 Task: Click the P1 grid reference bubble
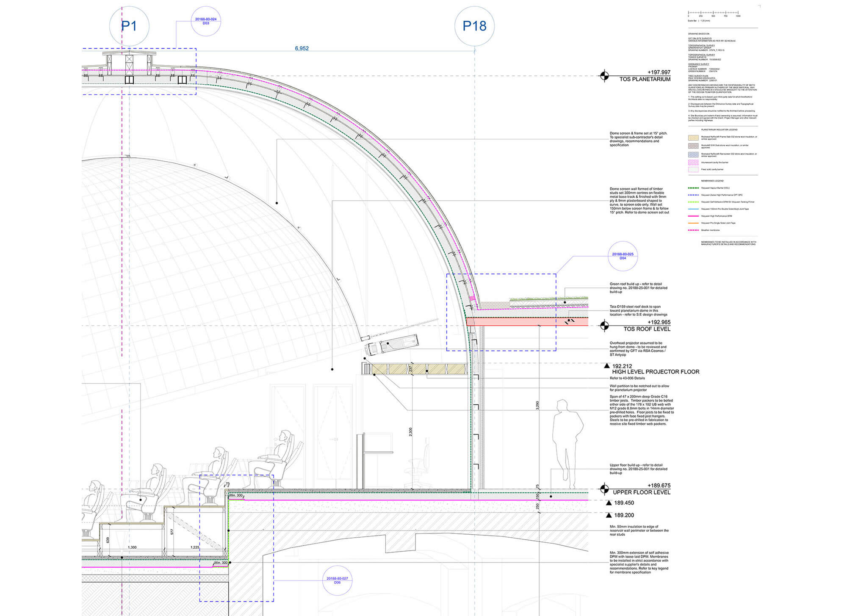(129, 26)
